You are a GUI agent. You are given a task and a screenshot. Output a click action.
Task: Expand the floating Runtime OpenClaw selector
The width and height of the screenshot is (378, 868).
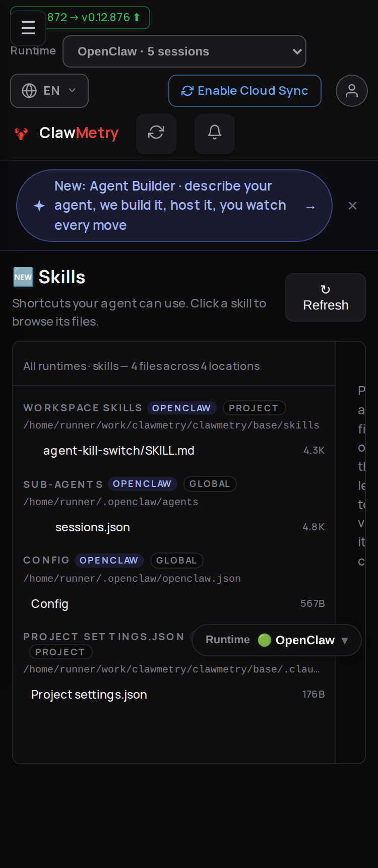click(277, 640)
